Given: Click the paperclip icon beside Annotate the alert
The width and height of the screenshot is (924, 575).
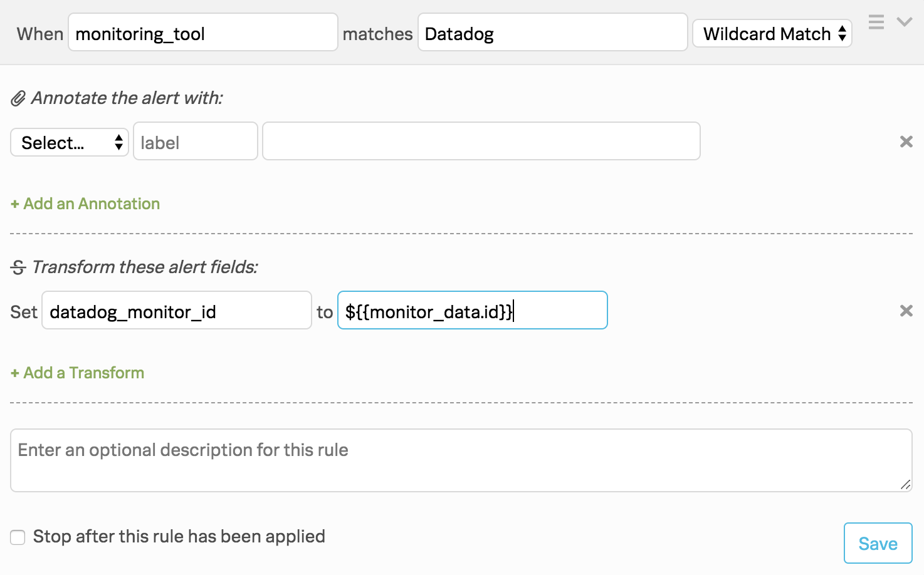Looking at the screenshot, I should [18, 98].
